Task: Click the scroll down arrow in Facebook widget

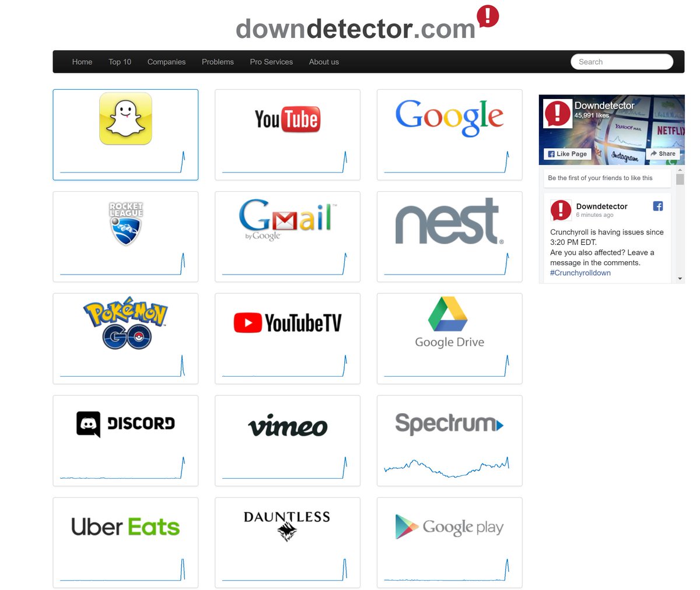Action: [x=680, y=279]
